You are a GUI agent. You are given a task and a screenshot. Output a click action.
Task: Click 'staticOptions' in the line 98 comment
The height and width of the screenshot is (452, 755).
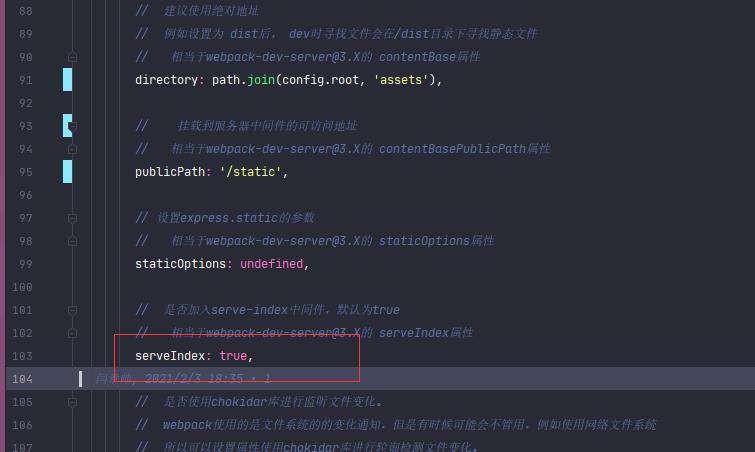[424, 241]
